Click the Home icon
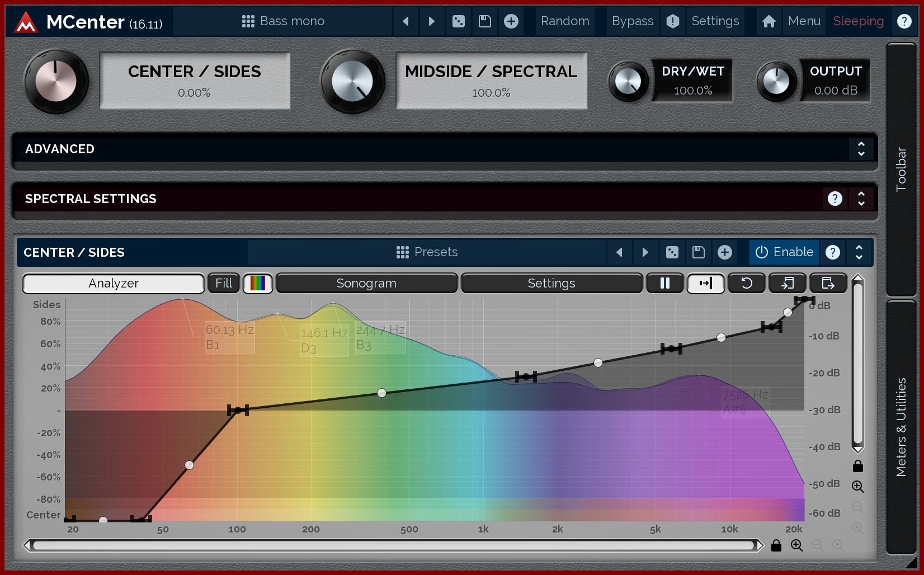Image resolution: width=924 pixels, height=575 pixels. [x=769, y=21]
